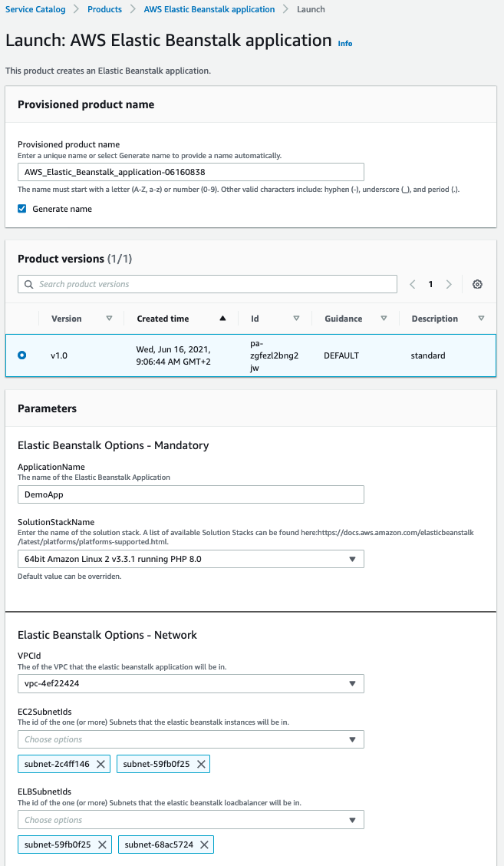Go to Service Catalog breadcrumb
Viewport: 504px width, 866px height.
click(35, 9)
